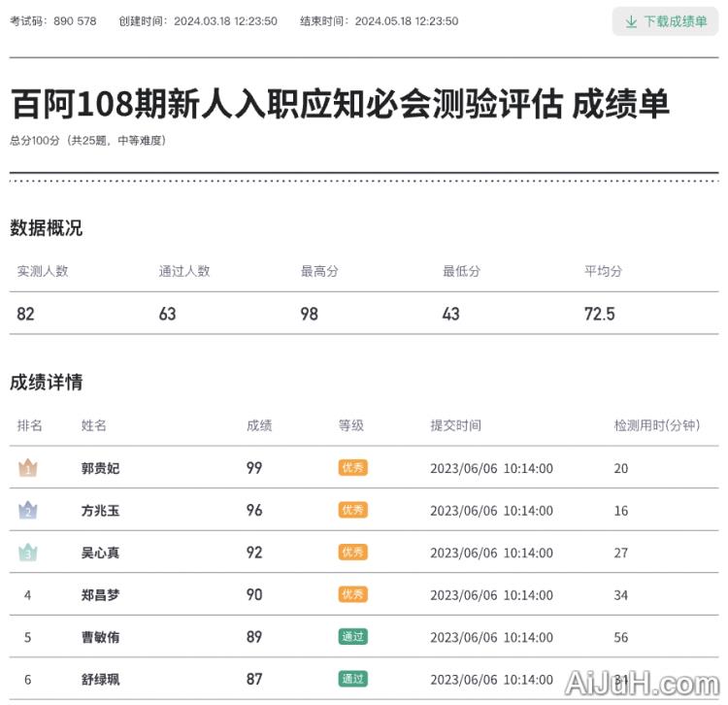Click the 优秀 badge in 郭贵妃's row

[x=353, y=467]
